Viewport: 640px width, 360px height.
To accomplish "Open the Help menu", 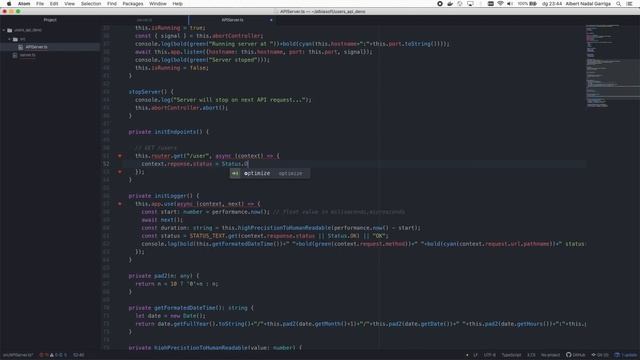I will tap(178, 4).
